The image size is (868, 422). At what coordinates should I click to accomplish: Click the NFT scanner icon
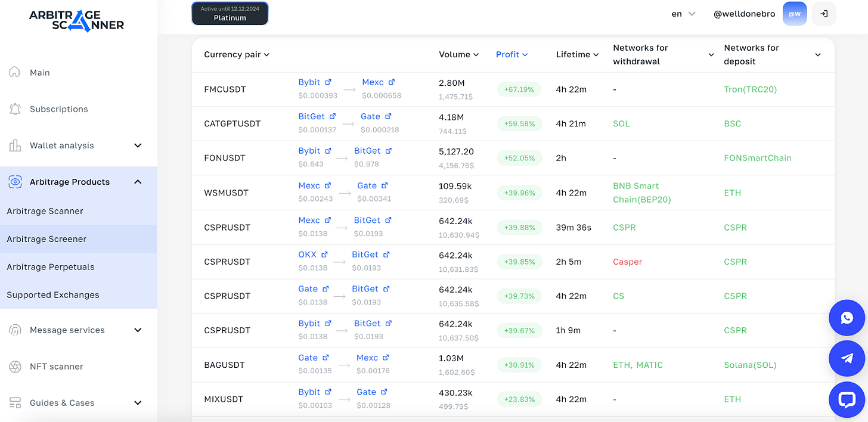click(x=15, y=367)
